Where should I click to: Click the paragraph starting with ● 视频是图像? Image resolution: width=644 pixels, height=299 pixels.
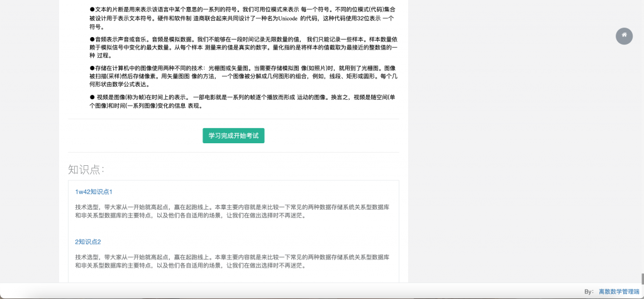point(243,101)
